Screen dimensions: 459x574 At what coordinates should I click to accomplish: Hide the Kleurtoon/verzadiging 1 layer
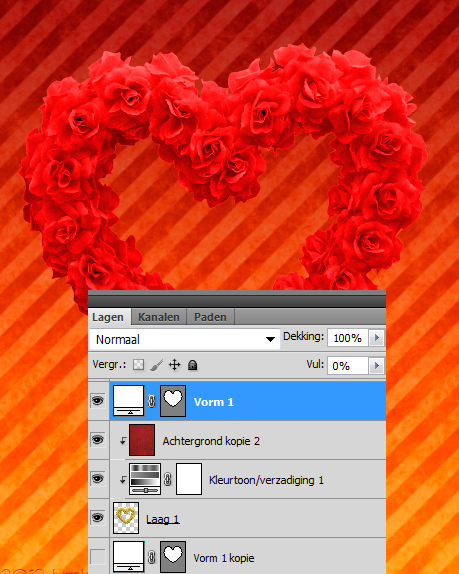[x=97, y=478]
